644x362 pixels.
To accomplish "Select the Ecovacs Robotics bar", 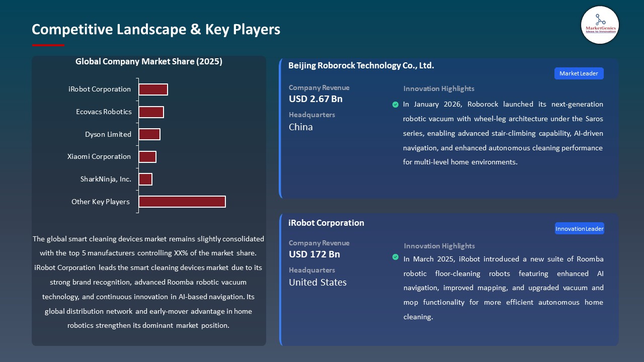I will coord(151,112).
